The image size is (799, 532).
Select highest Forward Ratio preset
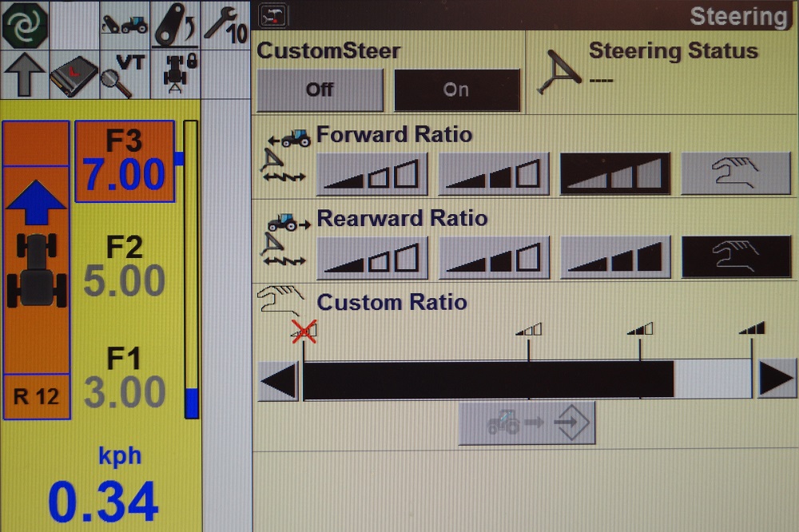tap(615, 174)
